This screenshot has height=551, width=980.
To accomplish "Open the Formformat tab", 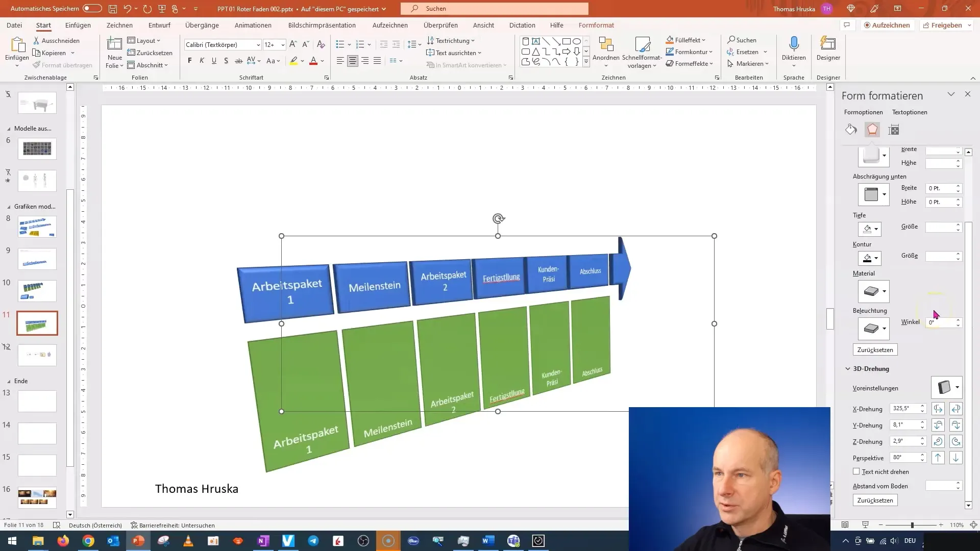I will 596,25.
